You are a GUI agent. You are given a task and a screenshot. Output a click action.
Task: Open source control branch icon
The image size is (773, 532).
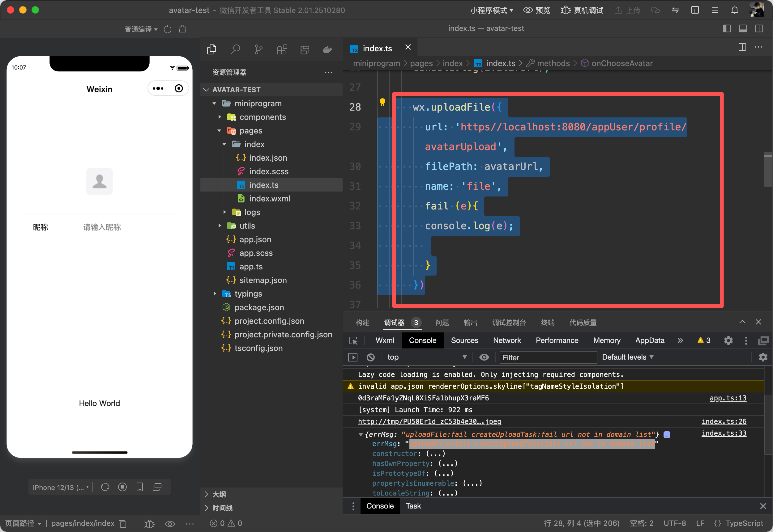point(258,49)
